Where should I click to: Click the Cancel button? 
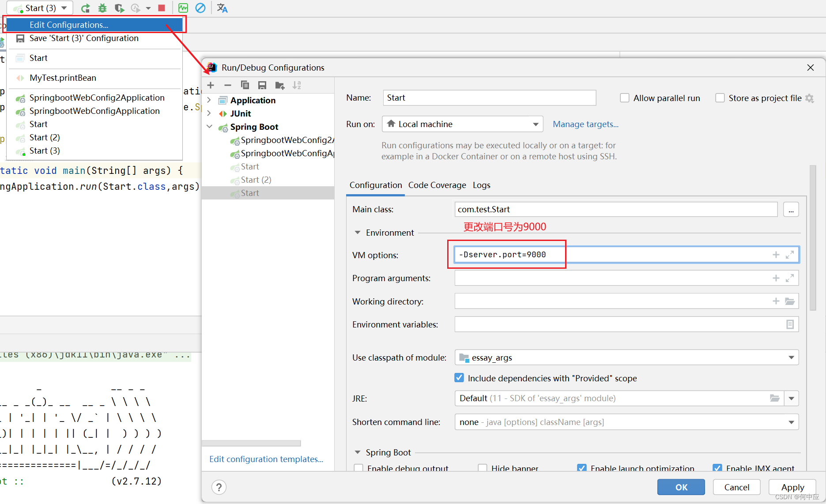click(x=737, y=487)
